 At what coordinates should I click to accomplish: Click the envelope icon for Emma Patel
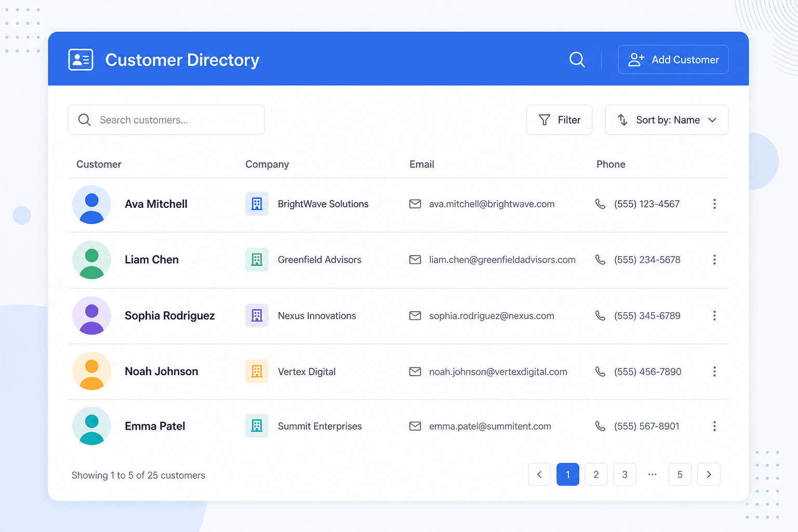[415, 426]
